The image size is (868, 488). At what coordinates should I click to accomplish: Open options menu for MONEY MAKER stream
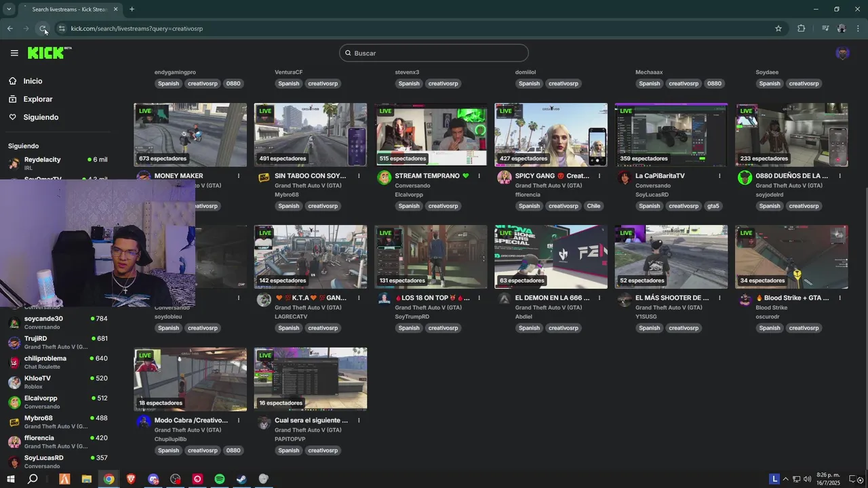(x=238, y=176)
